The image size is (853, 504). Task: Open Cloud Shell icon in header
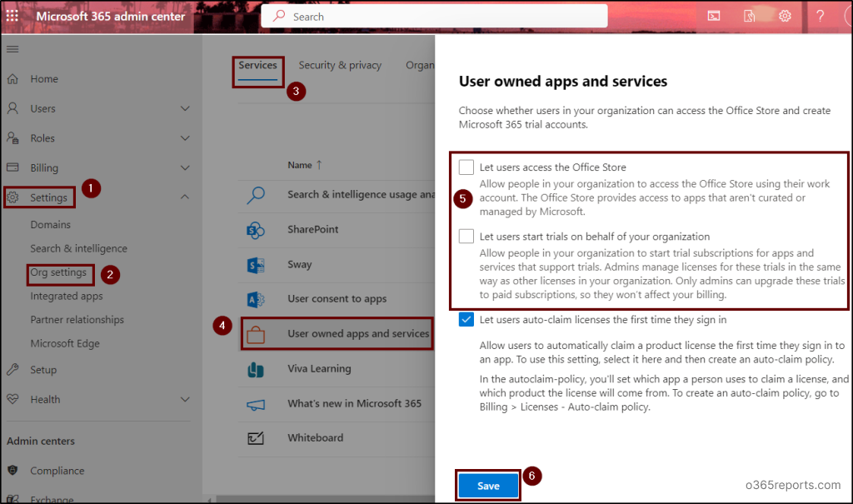714,16
